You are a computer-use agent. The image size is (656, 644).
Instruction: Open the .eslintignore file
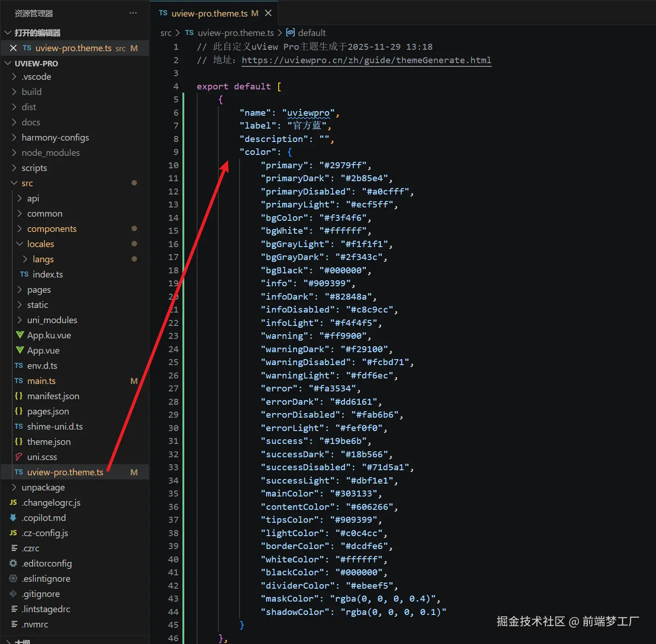75,579
